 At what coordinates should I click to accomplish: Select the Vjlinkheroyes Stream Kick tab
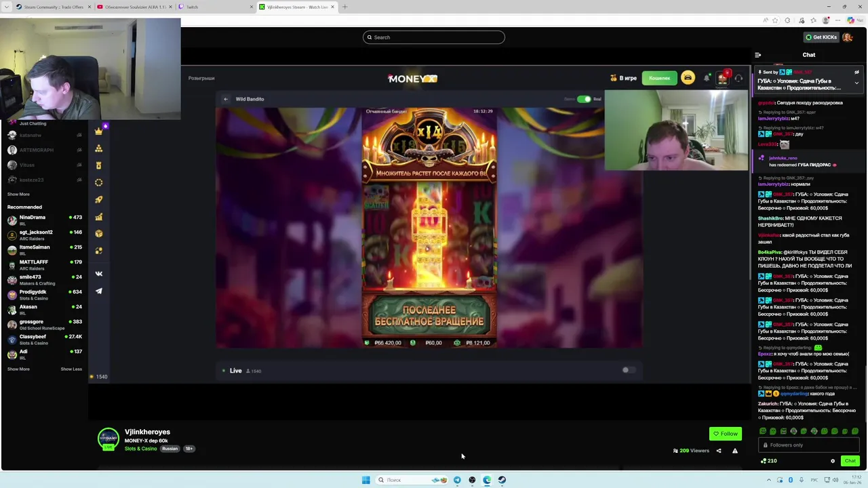tap(297, 7)
